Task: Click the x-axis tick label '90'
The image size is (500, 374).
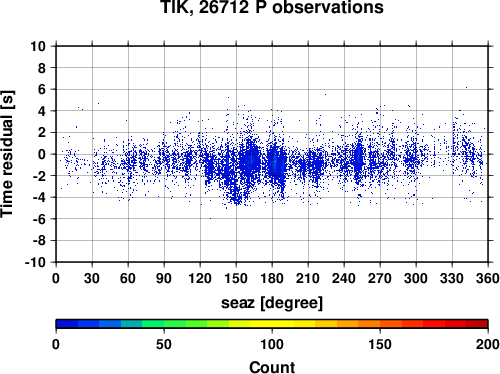Action: click(x=164, y=278)
